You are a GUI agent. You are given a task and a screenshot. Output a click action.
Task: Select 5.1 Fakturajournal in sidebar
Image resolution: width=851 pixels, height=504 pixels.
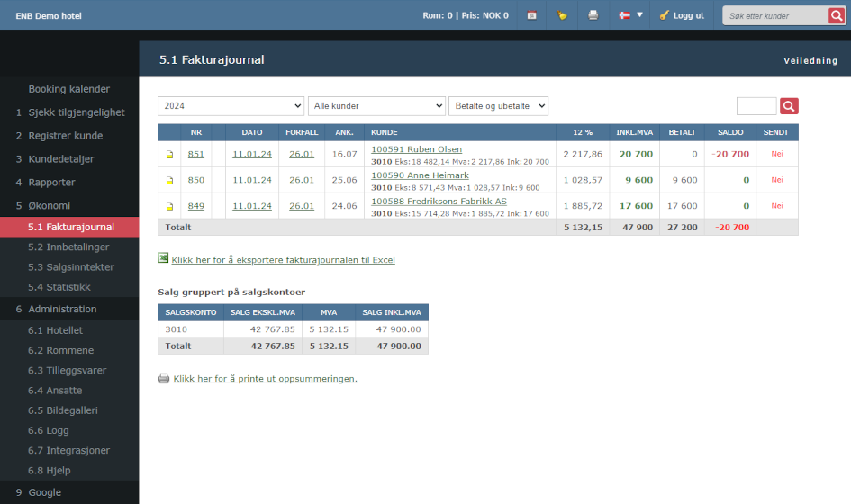[69, 227]
